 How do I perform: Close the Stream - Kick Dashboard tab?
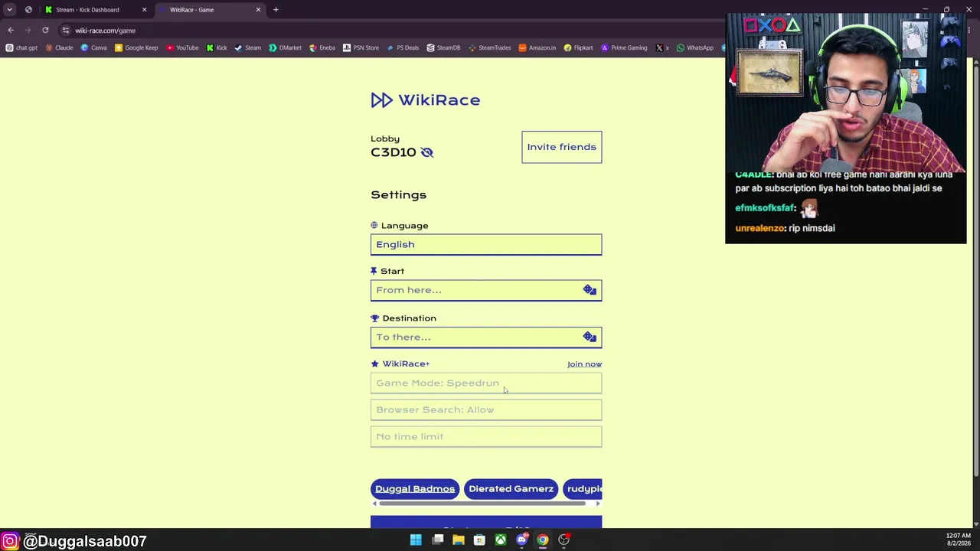(x=144, y=10)
